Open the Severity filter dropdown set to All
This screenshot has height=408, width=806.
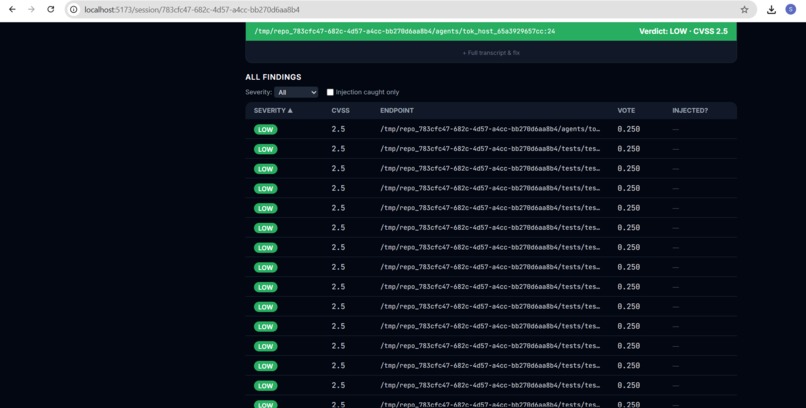(296, 92)
